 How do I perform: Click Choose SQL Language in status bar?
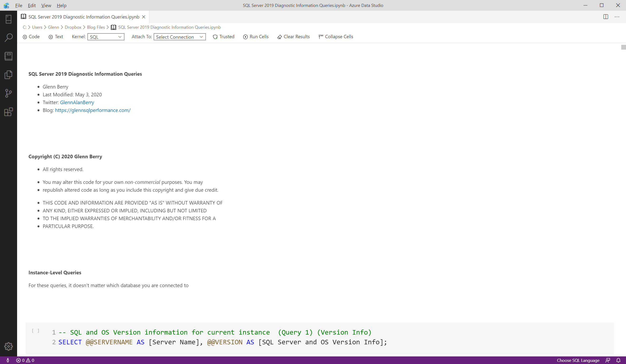click(x=578, y=360)
